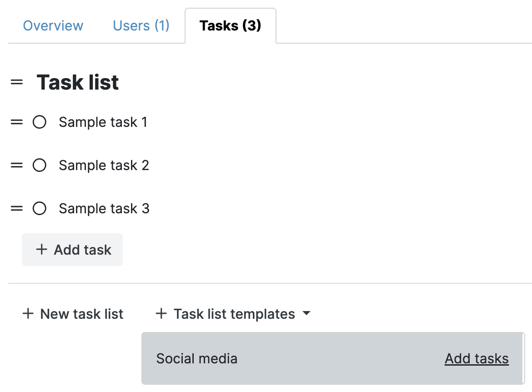
Task: Create a New task list
Action: click(x=73, y=314)
